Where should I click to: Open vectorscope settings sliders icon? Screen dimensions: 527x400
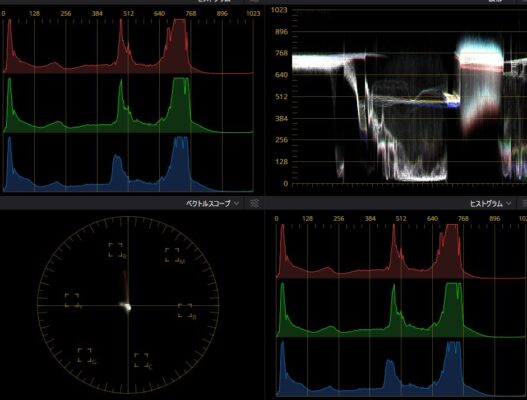[x=254, y=203]
